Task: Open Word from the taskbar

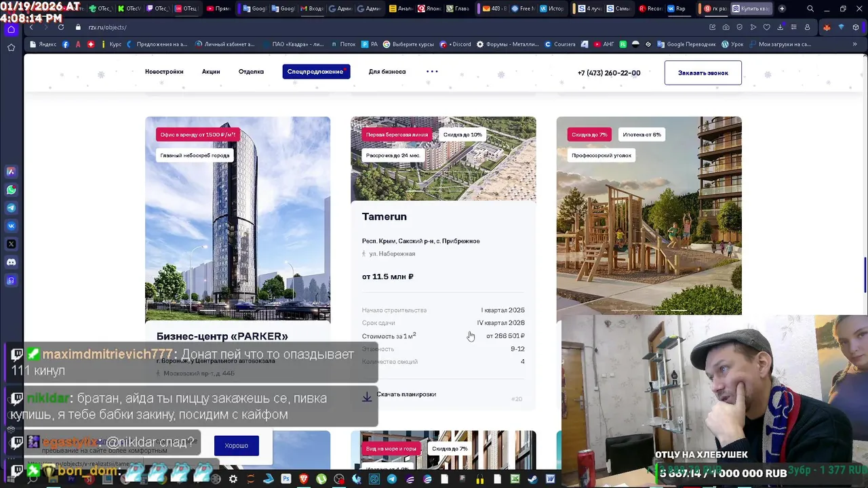Action: point(551,479)
